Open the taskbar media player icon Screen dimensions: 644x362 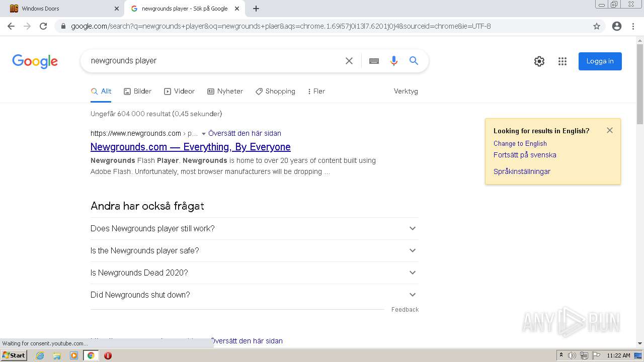pyautogui.click(x=74, y=355)
